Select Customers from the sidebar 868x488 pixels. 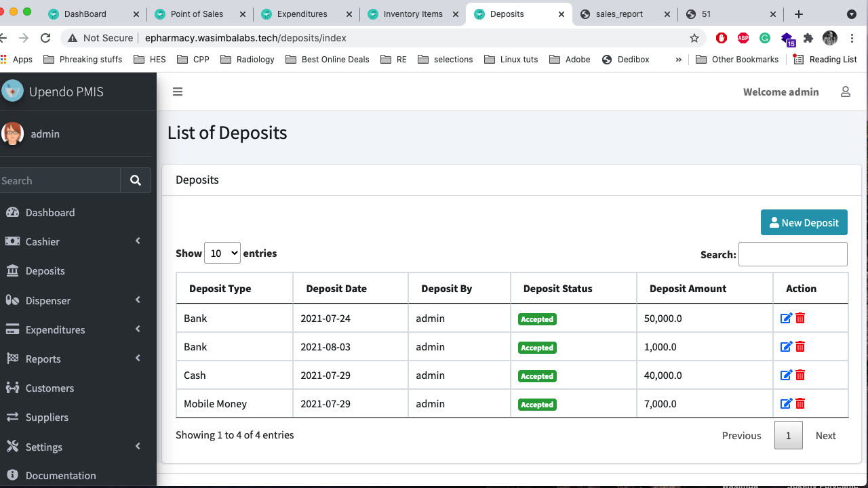51,388
